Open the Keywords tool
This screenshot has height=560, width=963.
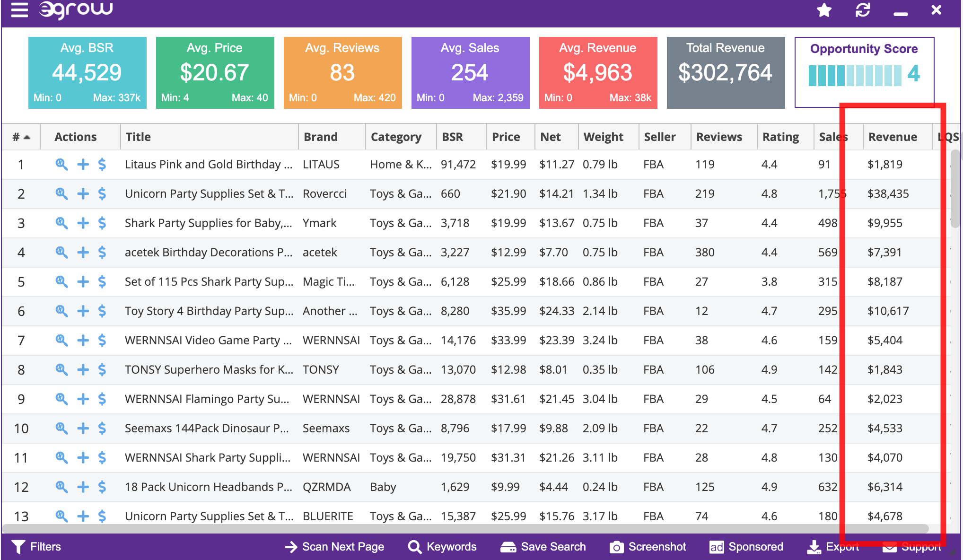442,547
